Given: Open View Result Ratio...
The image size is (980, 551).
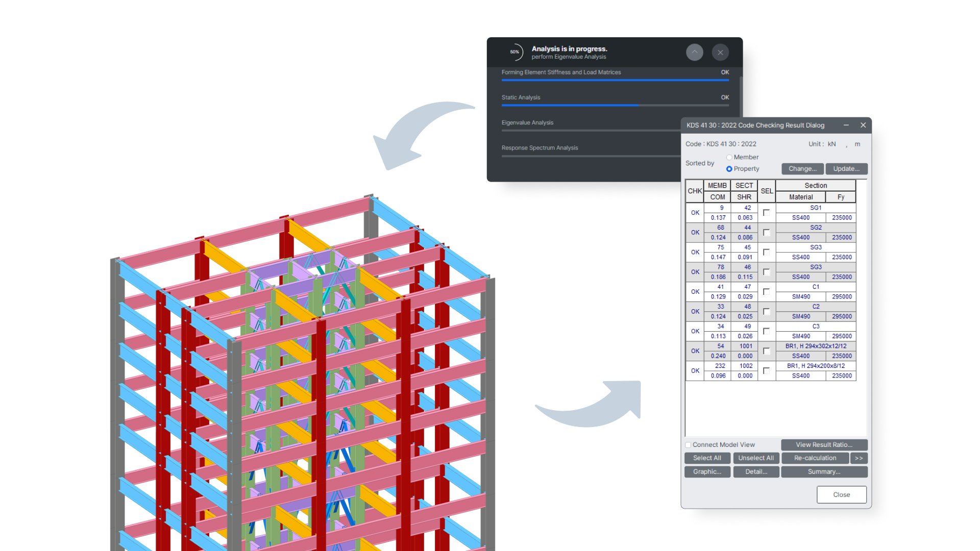Looking at the screenshot, I should (824, 445).
